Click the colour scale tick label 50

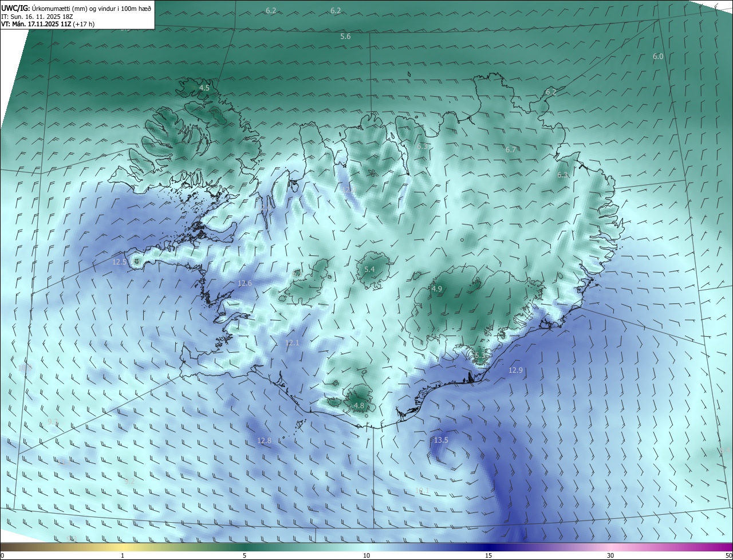728,555
